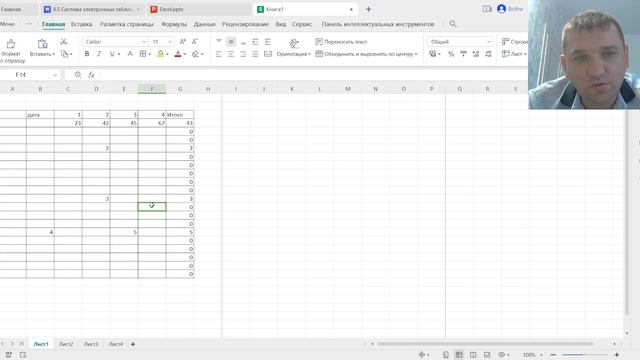This screenshot has height=360, width=640.
Task: Switch to sheet Лист2
Action: [66, 344]
